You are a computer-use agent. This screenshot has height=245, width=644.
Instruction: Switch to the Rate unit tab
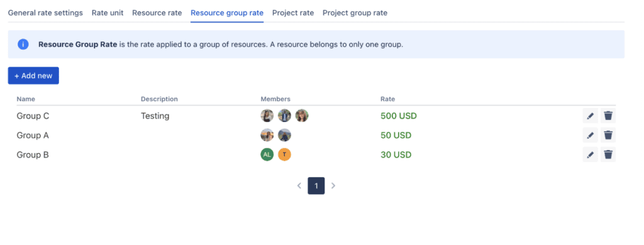tap(108, 13)
